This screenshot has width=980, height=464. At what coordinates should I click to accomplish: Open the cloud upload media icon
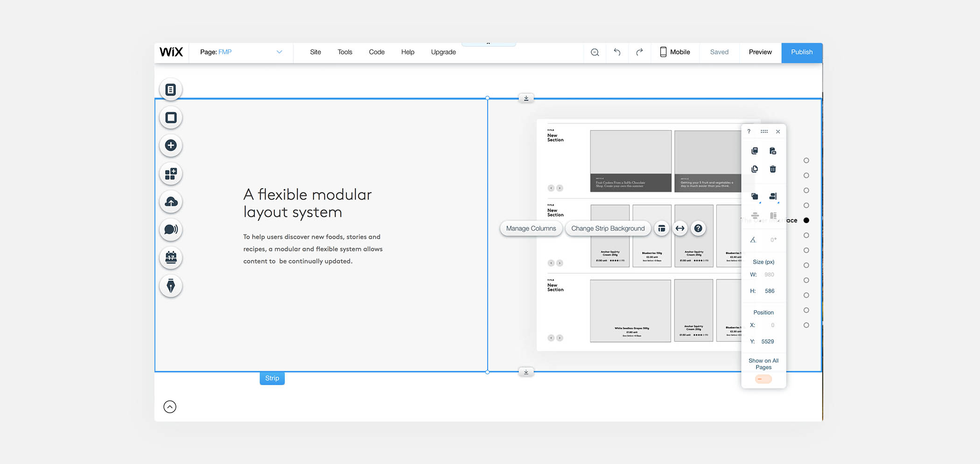click(x=171, y=202)
